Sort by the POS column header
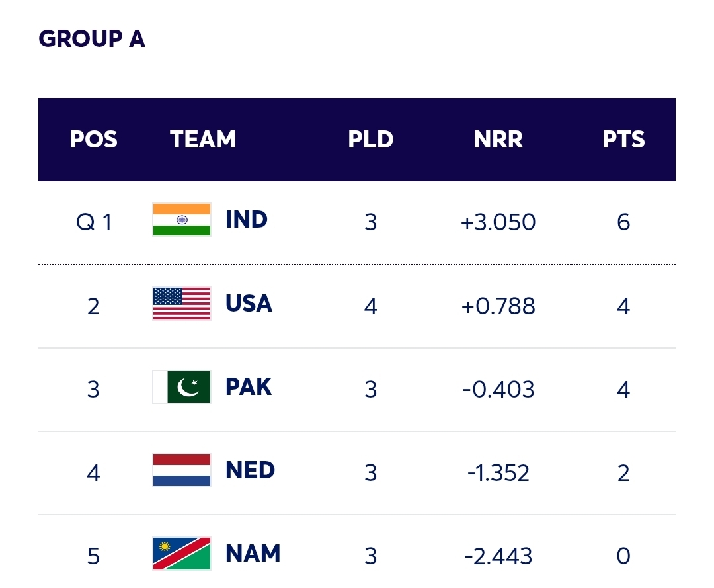 (x=93, y=140)
